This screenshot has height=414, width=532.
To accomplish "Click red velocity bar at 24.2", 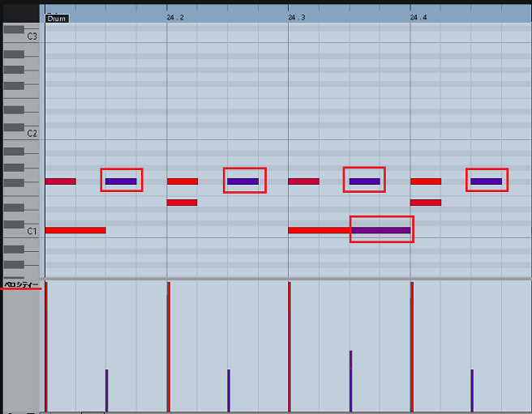I will 168,347.
